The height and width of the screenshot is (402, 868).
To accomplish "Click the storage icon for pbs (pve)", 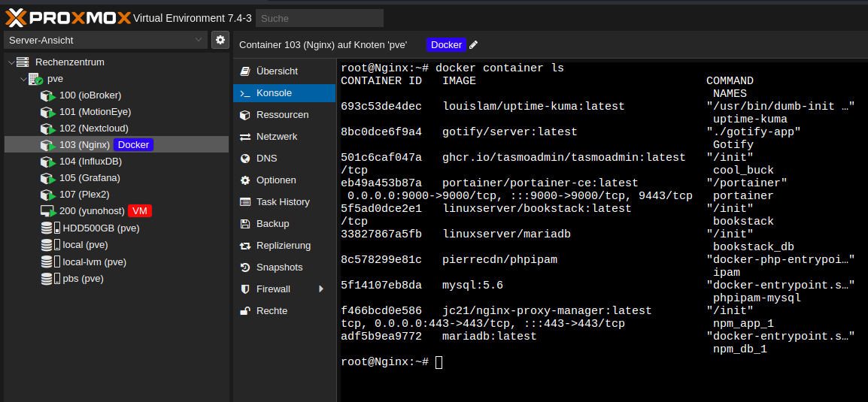I will pos(50,278).
